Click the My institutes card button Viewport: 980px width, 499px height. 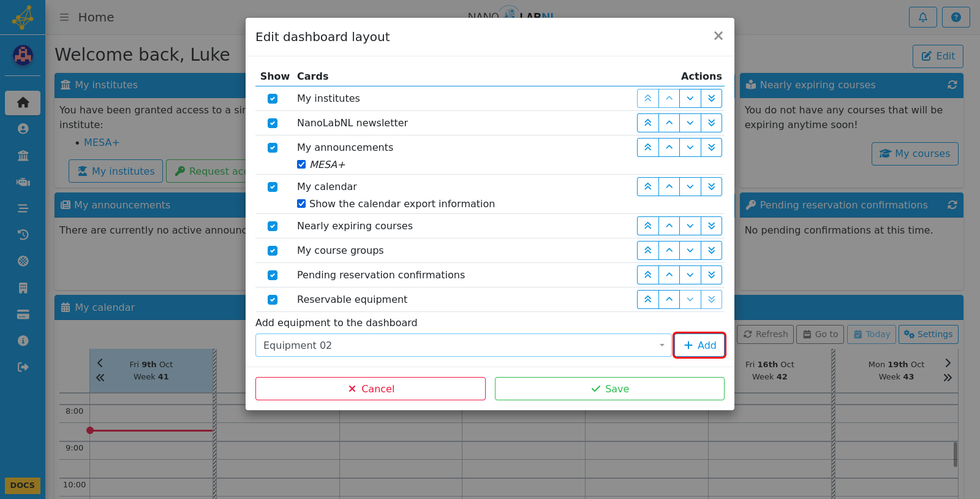[x=116, y=171]
